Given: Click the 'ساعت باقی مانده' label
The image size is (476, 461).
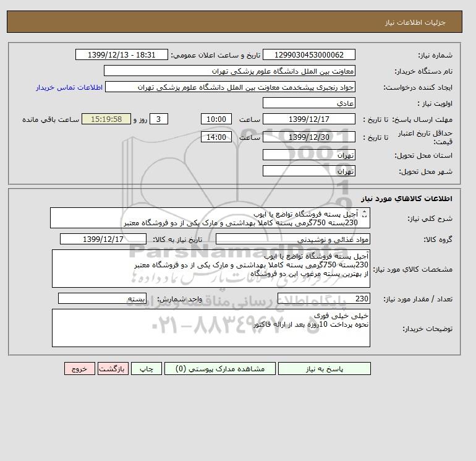Looking at the screenshot, I should coord(51,119).
